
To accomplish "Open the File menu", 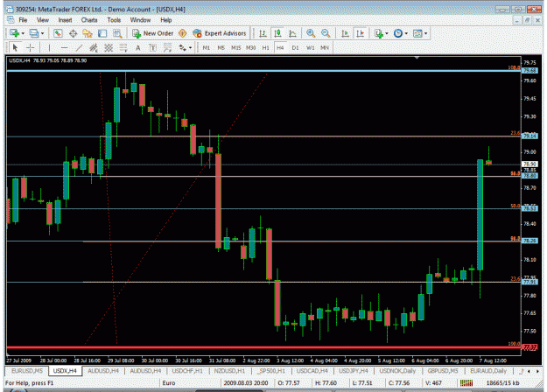I will point(23,20).
